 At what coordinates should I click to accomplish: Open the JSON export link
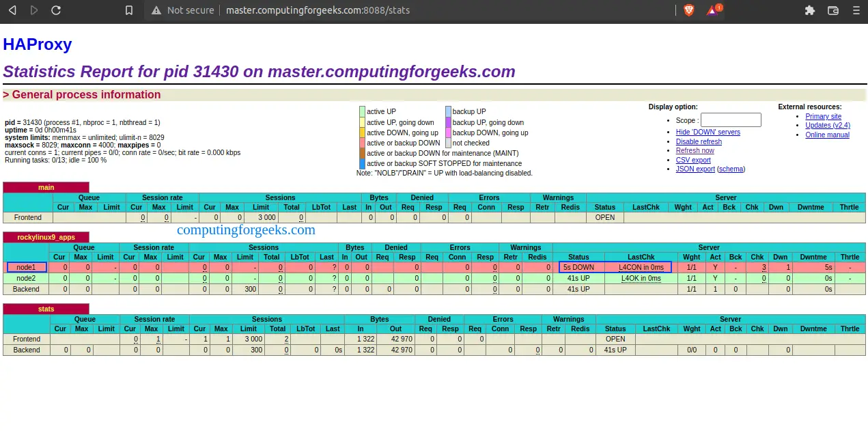coord(695,169)
